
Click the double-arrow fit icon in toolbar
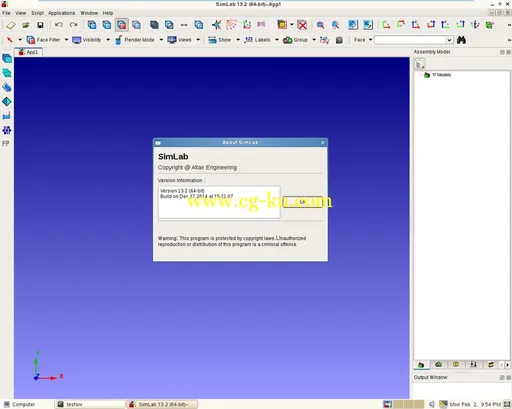184,25
